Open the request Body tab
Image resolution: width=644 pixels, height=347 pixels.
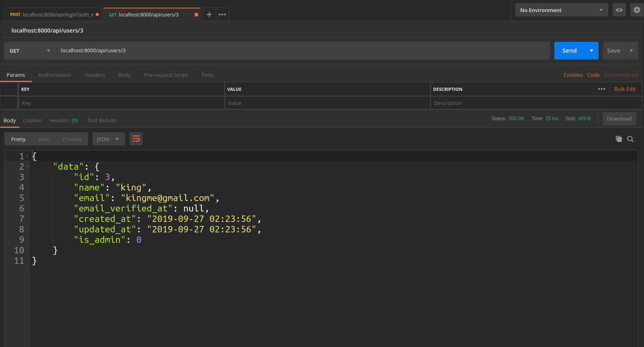[x=125, y=75]
